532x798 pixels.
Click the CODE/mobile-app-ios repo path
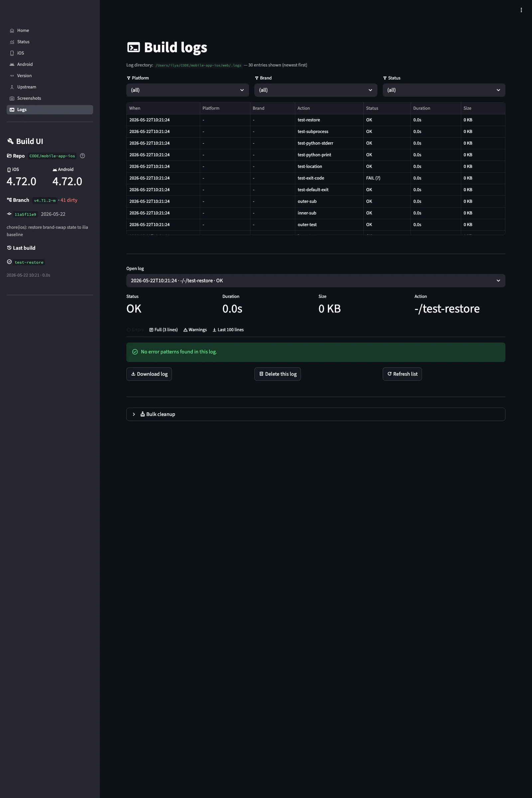click(52, 156)
